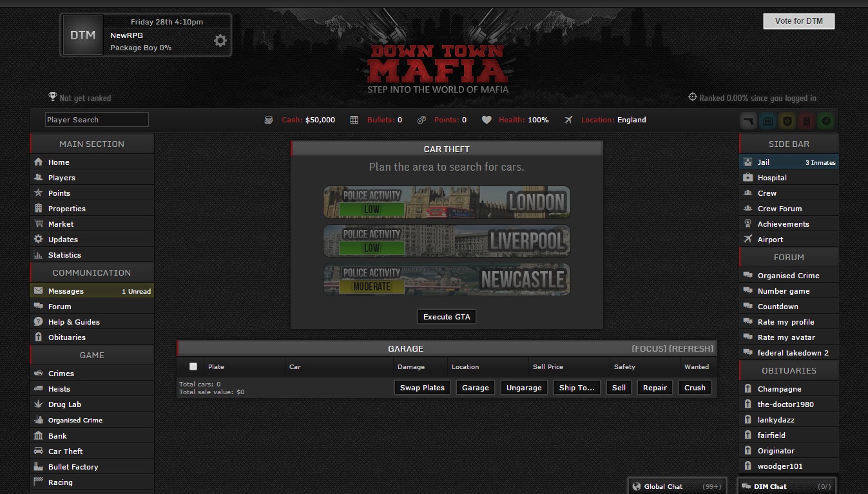
Task: Expand the DIM Chat panel
Action: click(787, 486)
